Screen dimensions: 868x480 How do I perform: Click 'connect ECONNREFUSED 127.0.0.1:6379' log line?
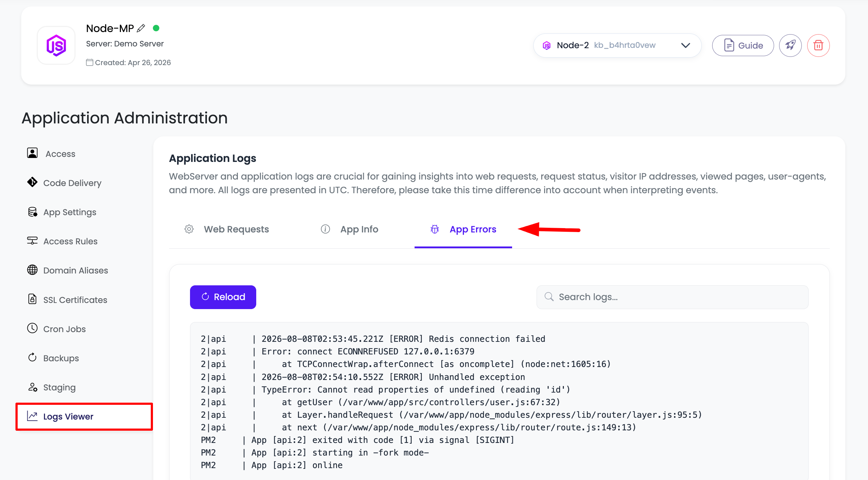(338, 352)
